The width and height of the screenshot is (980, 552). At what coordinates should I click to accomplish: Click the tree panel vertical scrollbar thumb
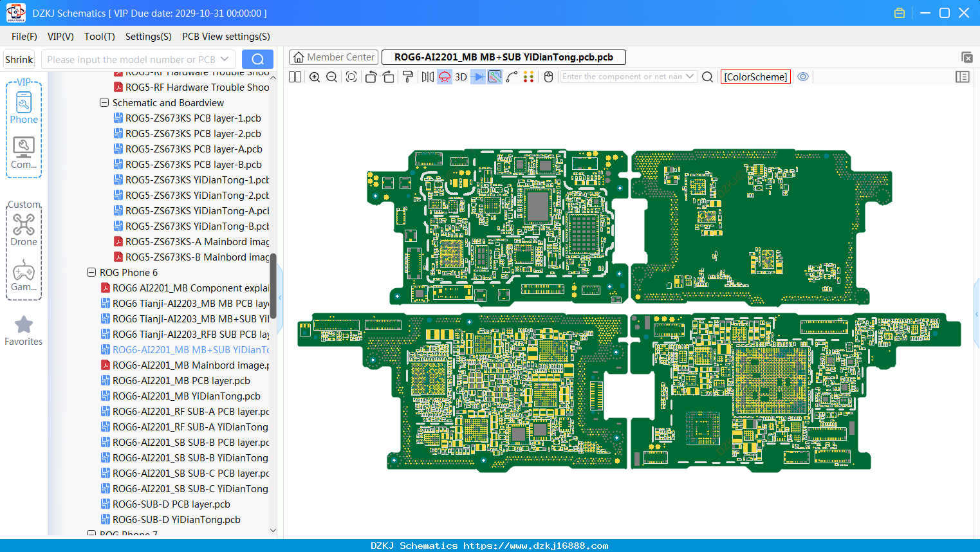[x=273, y=286]
